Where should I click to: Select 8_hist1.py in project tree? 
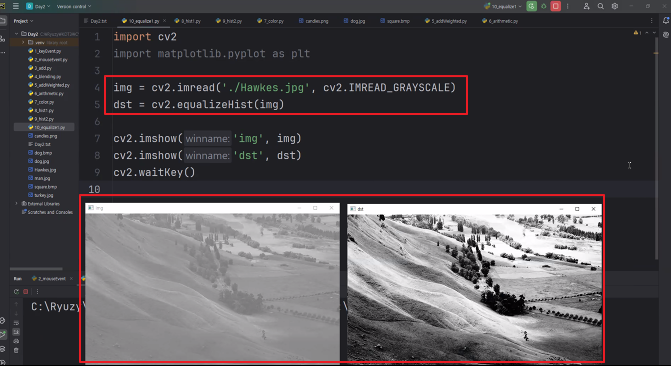pos(41,110)
